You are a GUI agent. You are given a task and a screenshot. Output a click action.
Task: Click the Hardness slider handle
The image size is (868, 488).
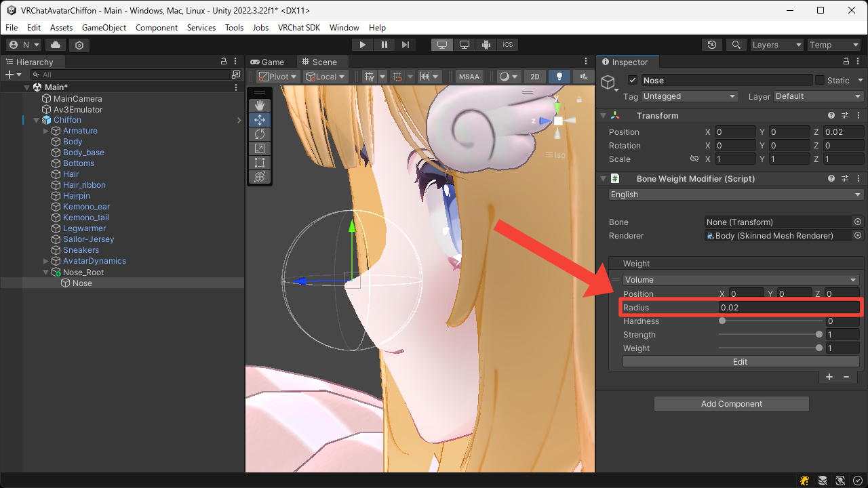[722, 321]
